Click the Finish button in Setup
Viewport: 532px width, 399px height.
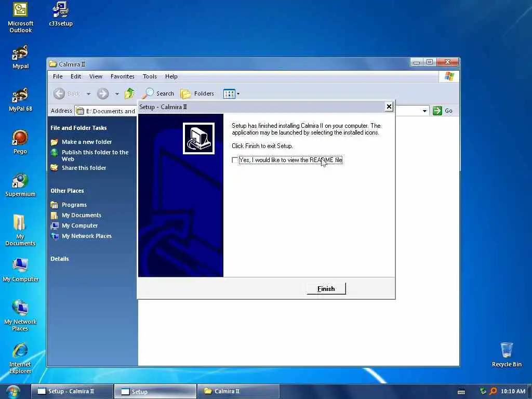(x=326, y=289)
